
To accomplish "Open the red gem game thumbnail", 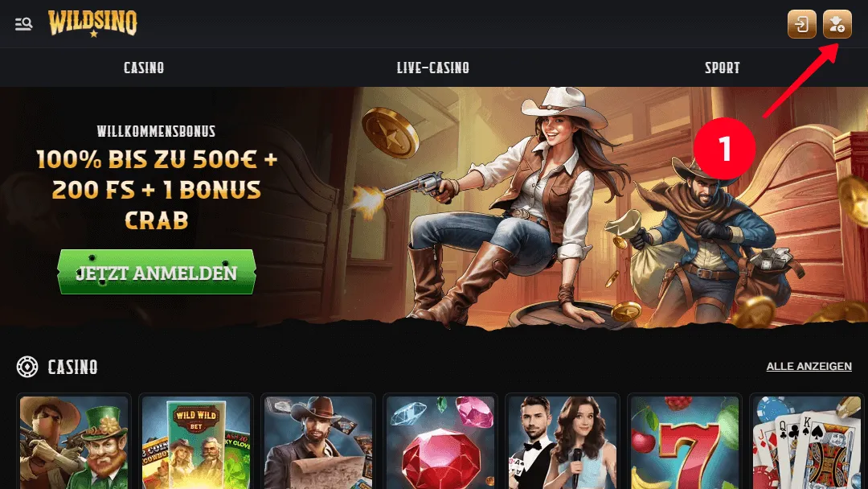I will coord(440,442).
